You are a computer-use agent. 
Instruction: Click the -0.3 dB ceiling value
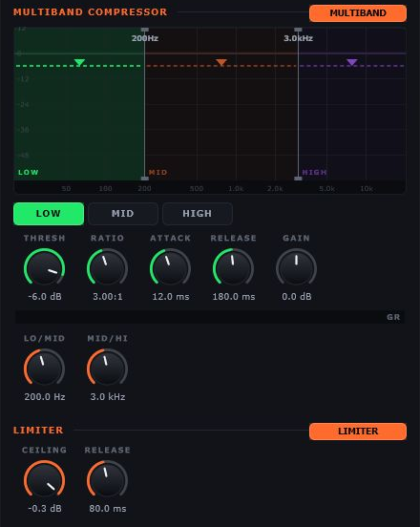pyautogui.click(x=45, y=509)
